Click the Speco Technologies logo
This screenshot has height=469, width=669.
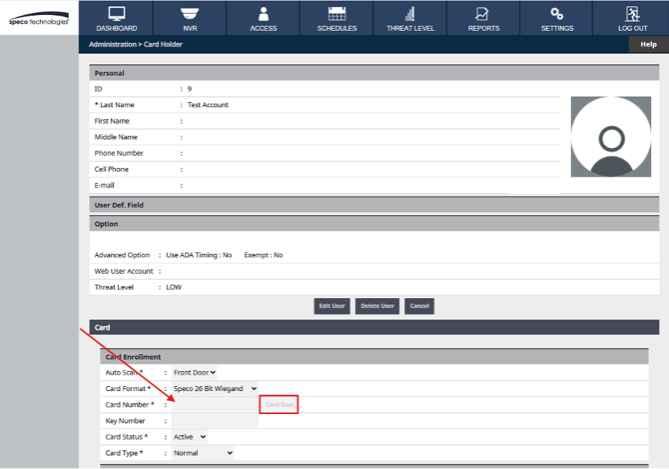point(37,20)
